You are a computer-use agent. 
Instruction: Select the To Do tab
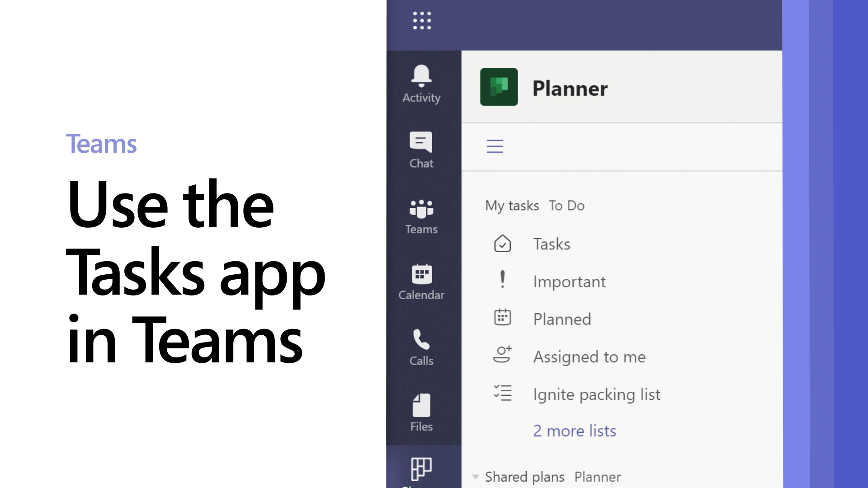[566, 205]
